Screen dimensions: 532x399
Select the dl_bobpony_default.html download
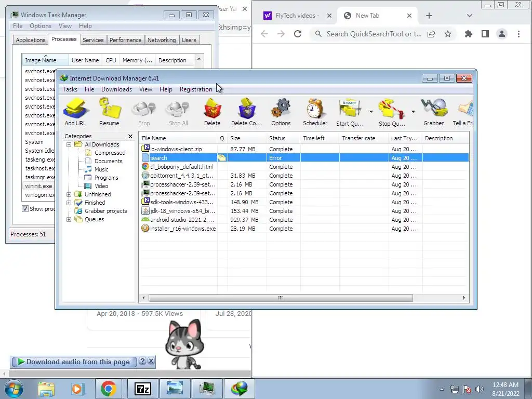pyautogui.click(x=304, y=167)
